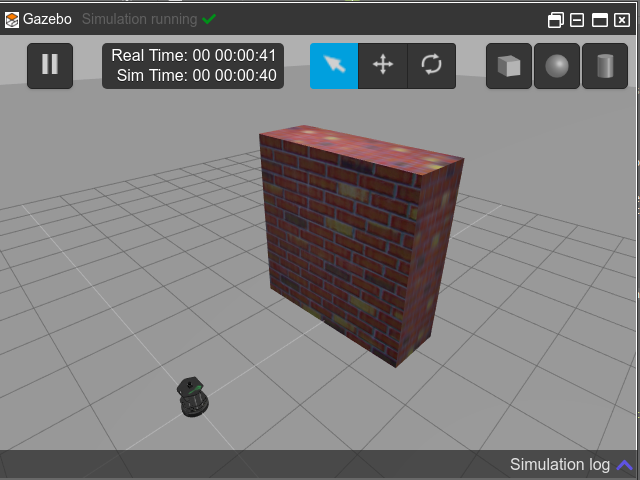Click the Gazebo window title text
Image resolution: width=640 pixels, height=480 pixels.
tap(47, 19)
